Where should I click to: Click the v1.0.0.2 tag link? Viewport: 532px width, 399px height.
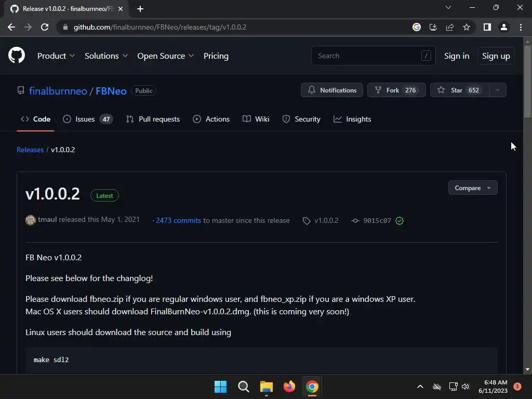coord(321,220)
